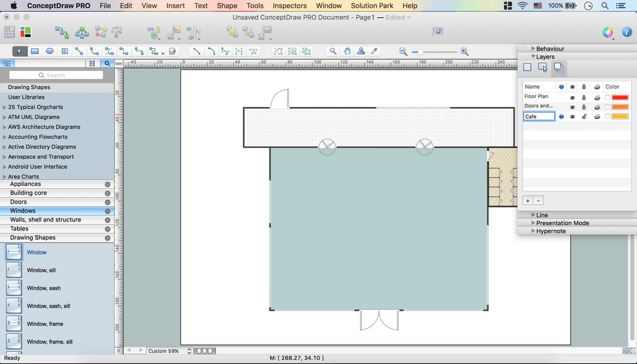
Task: Select the rectangle drawing tool
Action: (35, 52)
